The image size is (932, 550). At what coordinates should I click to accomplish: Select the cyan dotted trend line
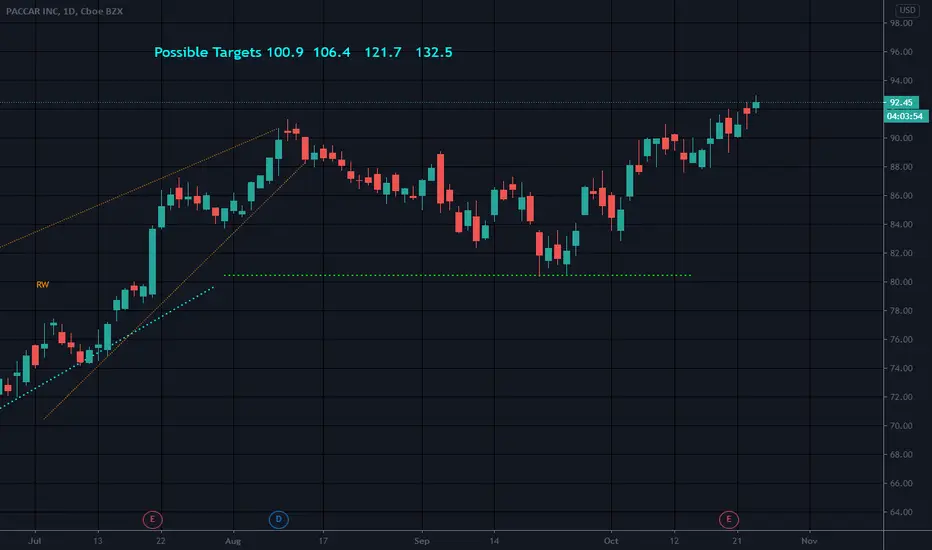tap(107, 347)
